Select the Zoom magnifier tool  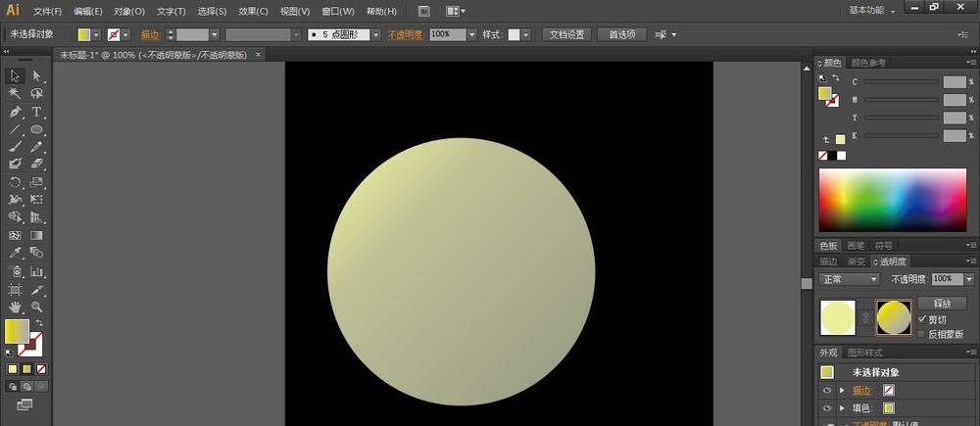click(37, 308)
